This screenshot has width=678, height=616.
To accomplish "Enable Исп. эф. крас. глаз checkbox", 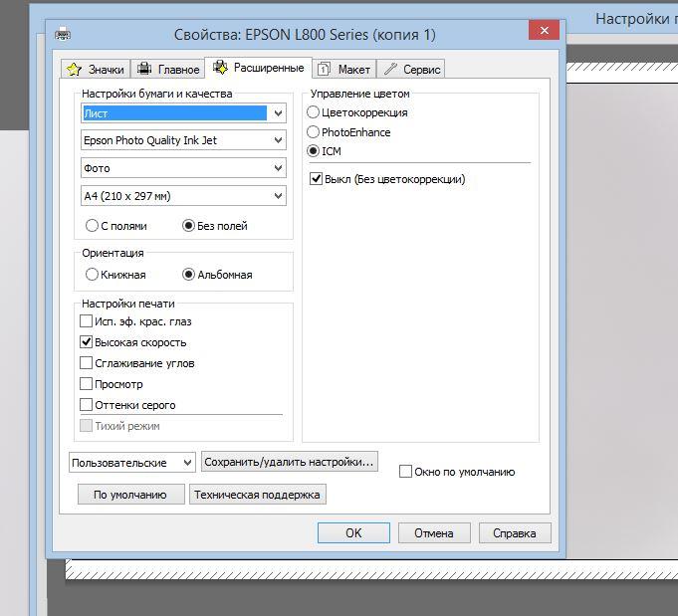I will 86,321.
